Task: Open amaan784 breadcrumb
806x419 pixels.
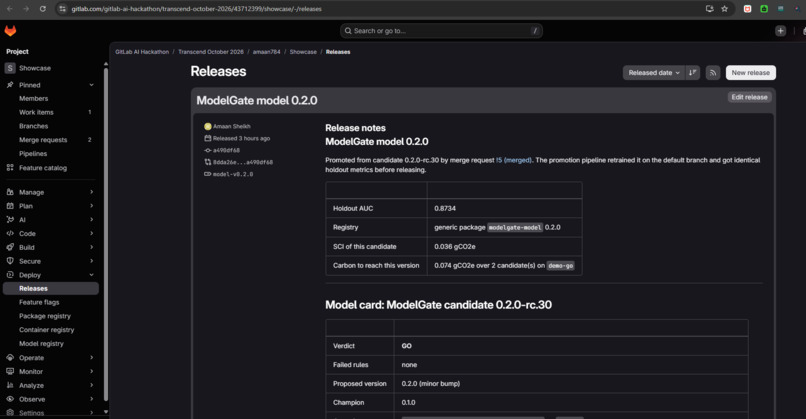Action: coord(266,52)
